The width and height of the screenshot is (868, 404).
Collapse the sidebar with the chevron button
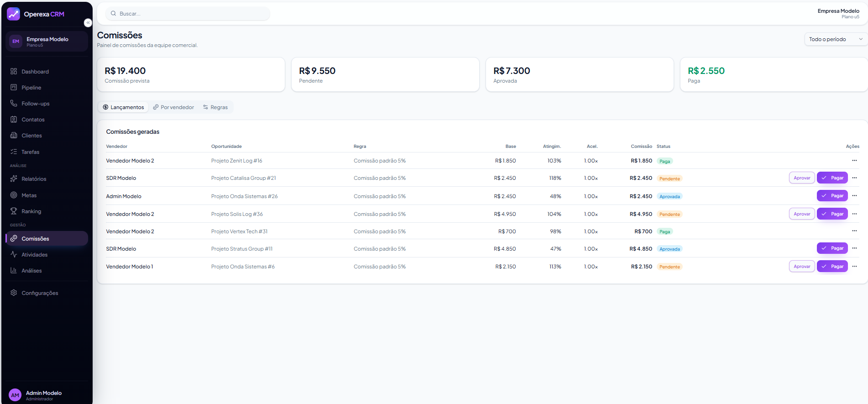pos(88,23)
